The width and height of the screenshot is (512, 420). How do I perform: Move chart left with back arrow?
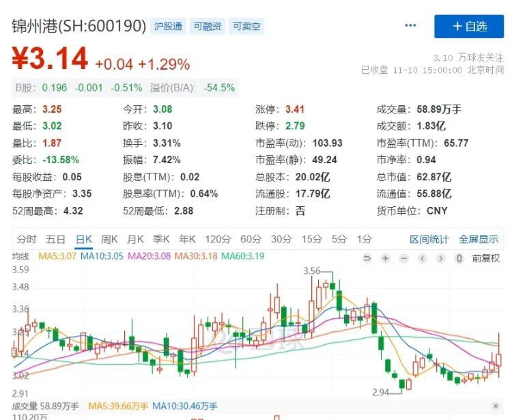pyautogui.click(x=423, y=259)
